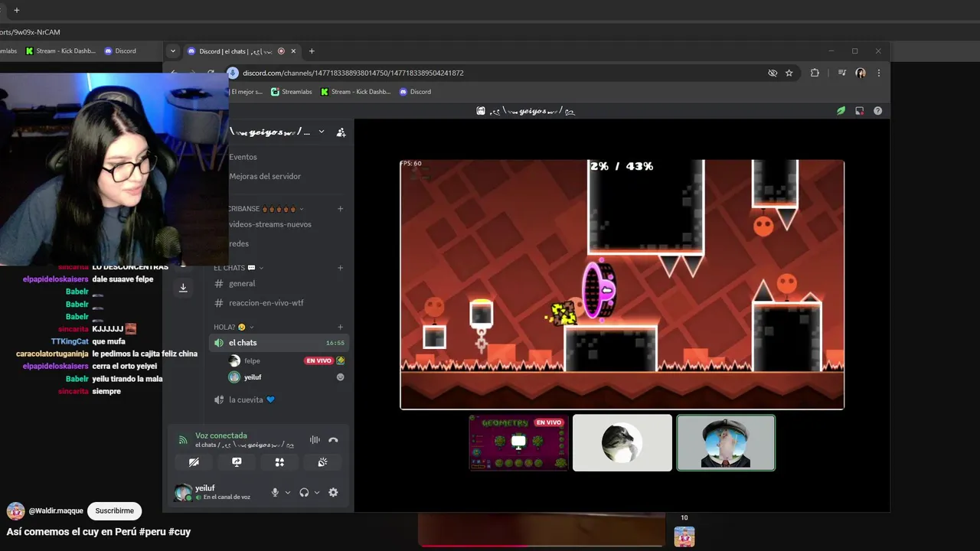This screenshot has width=980, height=551.
Task: Open Discord user settings gear
Action: click(333, 493)
